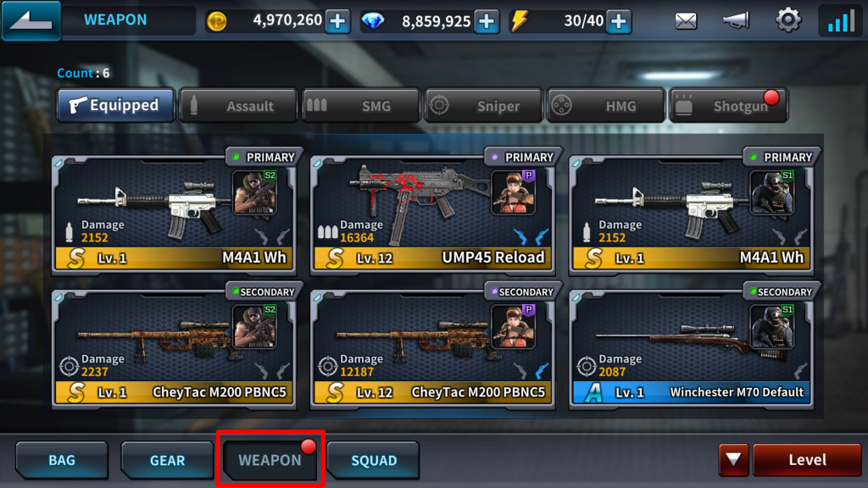Show the Shotgun weapons tab
Screen dimensions: 868x488
[x=728, y=105]
